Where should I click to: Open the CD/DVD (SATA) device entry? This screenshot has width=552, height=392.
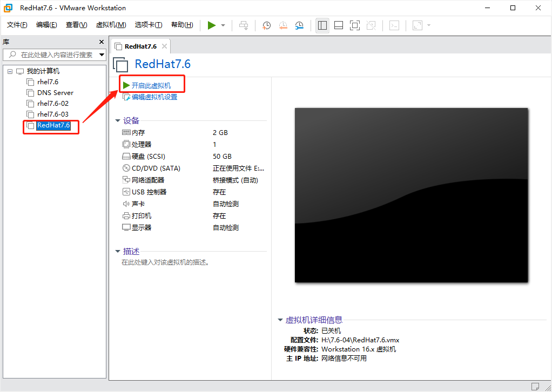click(x=156, y=168)
